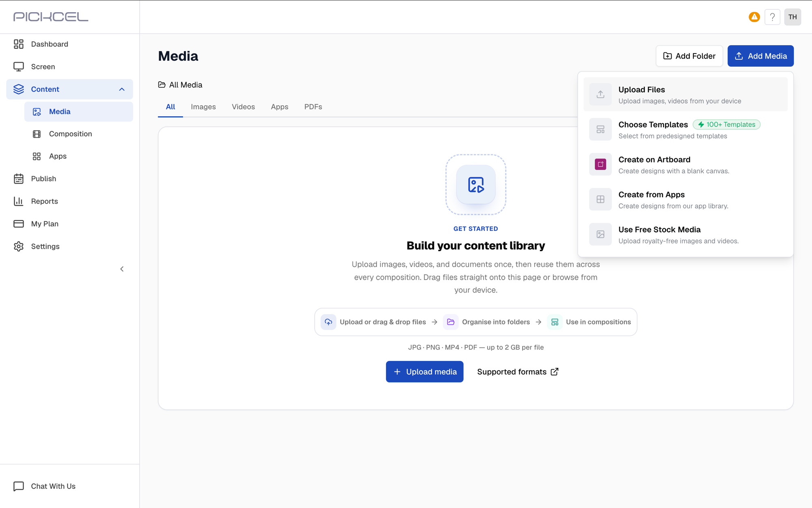Click the My Plan card icon
The height and width of the screenshot is (508, 812).
point(19,224)
